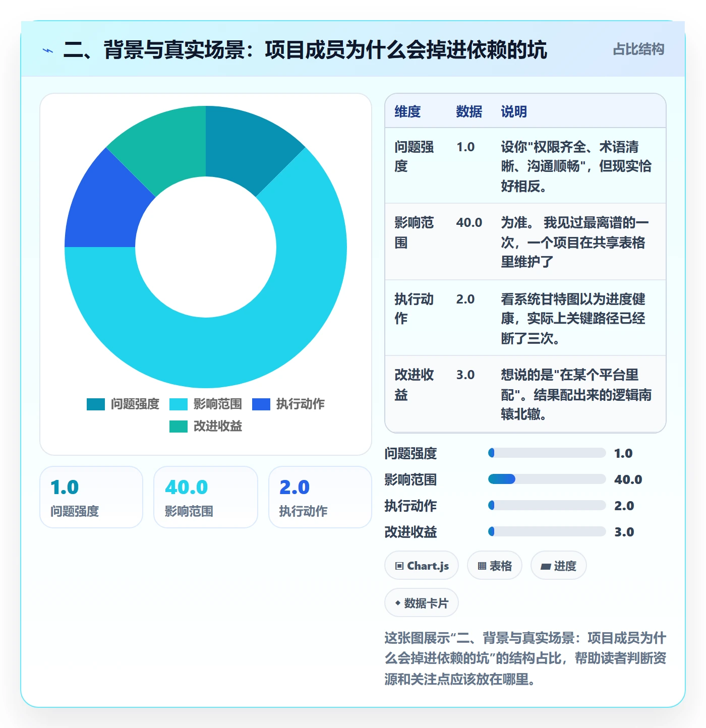706x728 pixels.
Task: Click the 问题强度 progress bar
Action: tap(547, 453)
